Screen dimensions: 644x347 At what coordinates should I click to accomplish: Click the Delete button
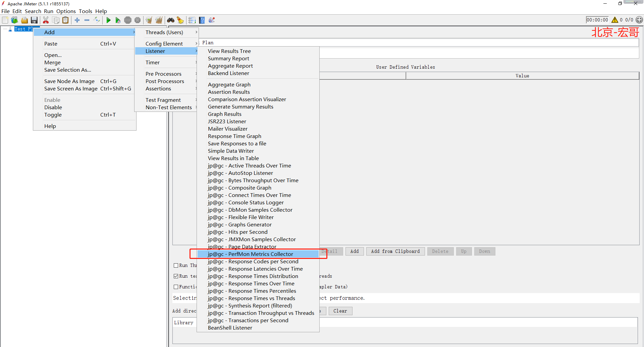click(x=440, y=251)
